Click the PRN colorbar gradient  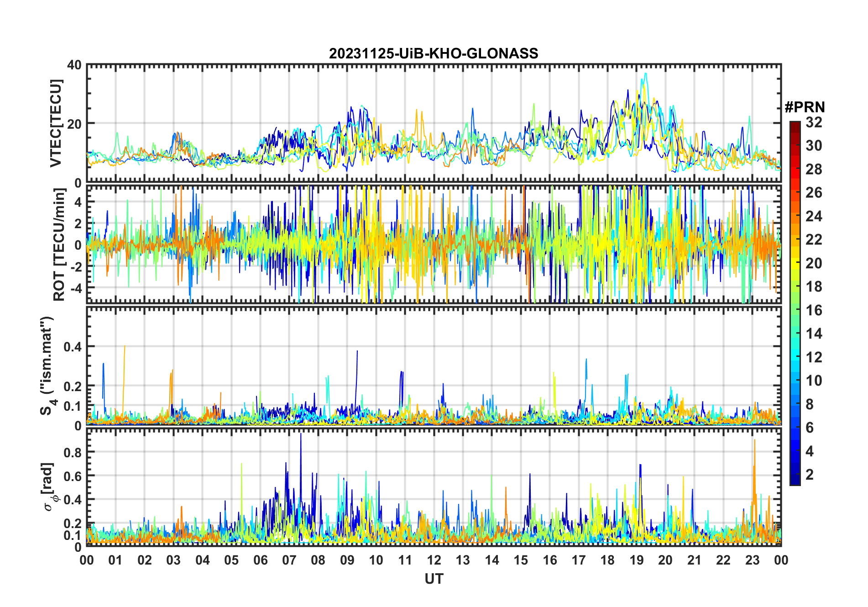click(x=795, y=303)
